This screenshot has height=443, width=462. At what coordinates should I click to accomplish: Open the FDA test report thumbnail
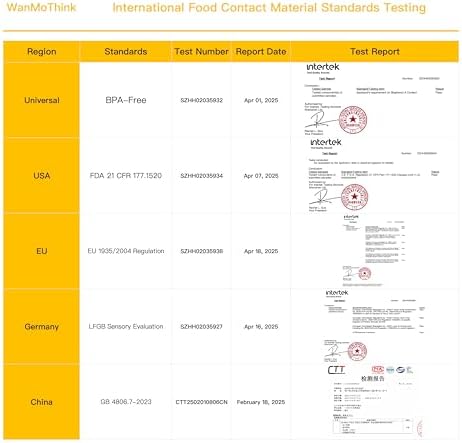coord(374,175)
